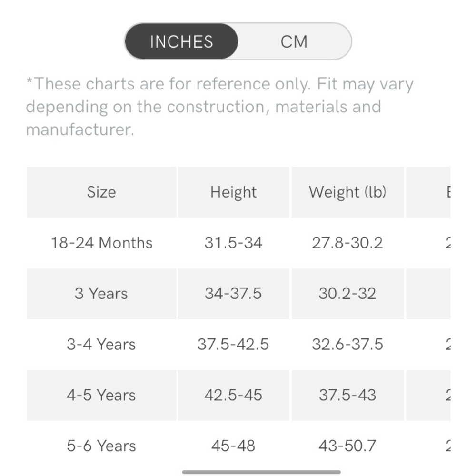Switch units to CM
This screenshot has height=476, width=476.
pos(294,41)
